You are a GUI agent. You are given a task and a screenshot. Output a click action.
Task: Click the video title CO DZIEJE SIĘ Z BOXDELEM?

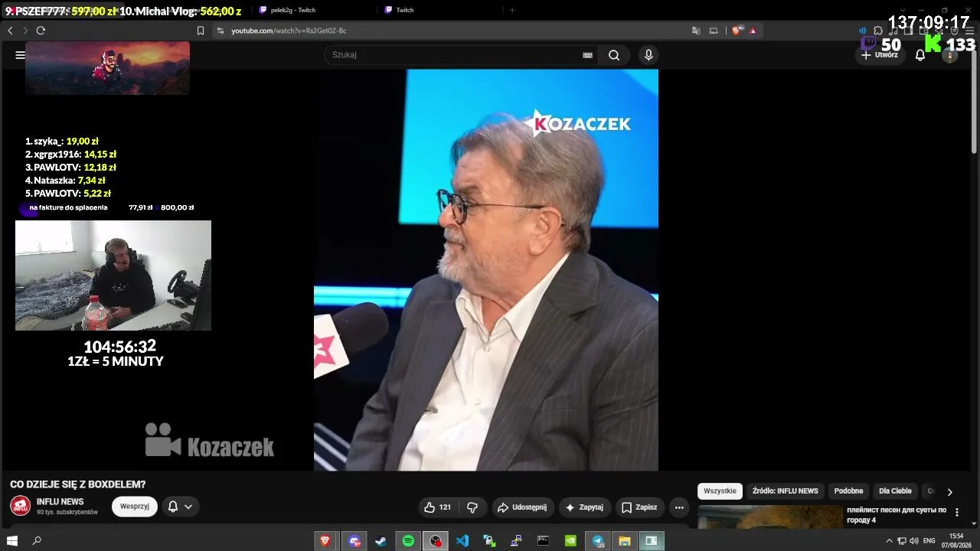pyautogui.click(x=77, y=484)
